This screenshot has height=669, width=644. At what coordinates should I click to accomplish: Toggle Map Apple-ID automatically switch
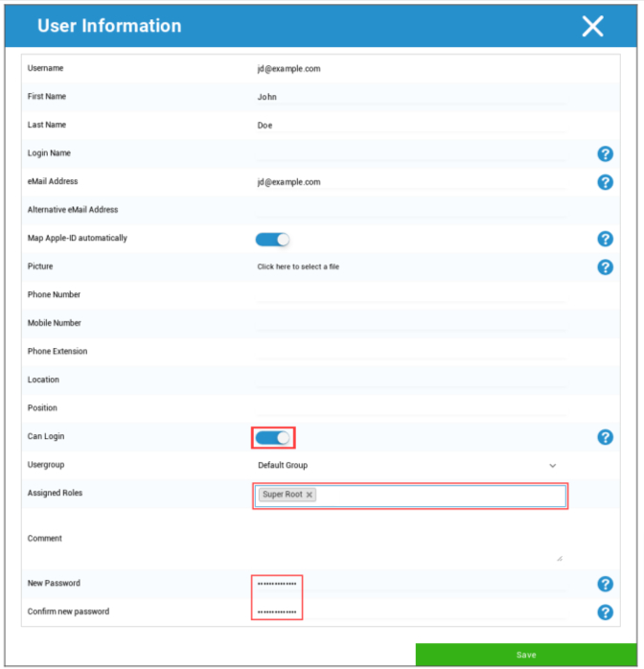272,240
